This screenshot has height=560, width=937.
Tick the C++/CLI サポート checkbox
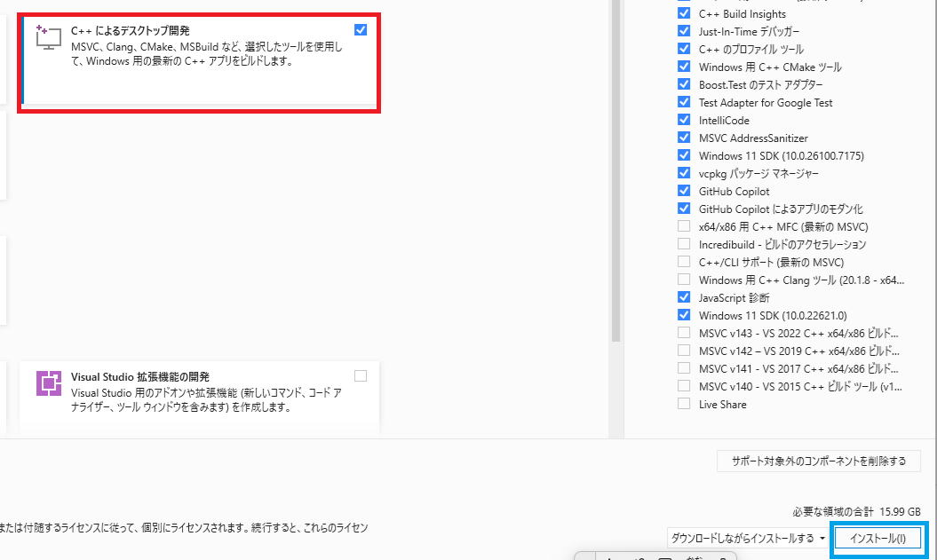684,262
